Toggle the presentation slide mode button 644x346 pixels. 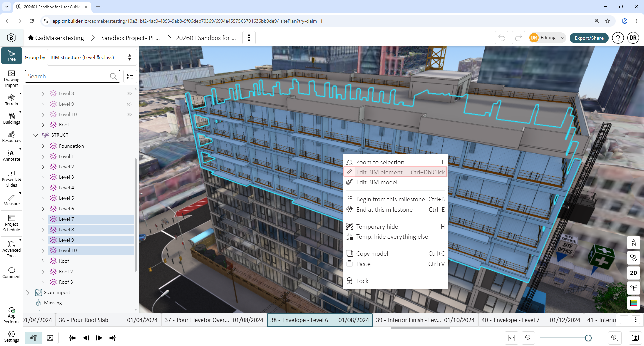50,338
